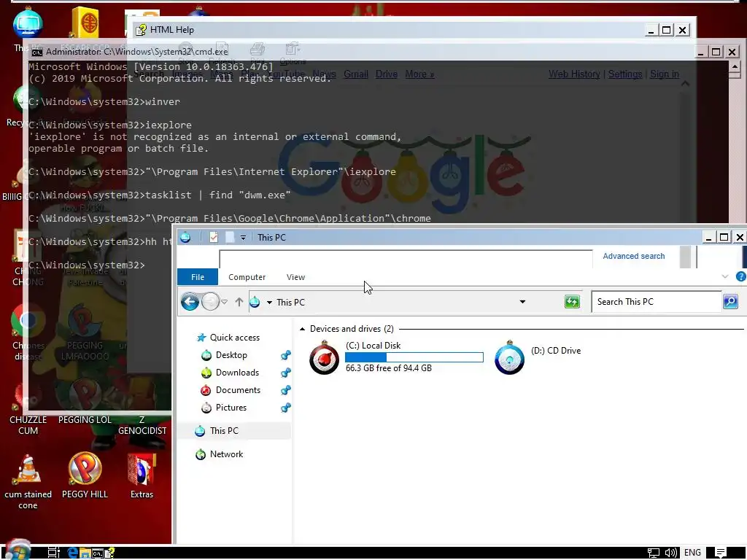Click the HTML Help title bar icon
This screenshot has height=560, width=747.
(x=141, y=30)
